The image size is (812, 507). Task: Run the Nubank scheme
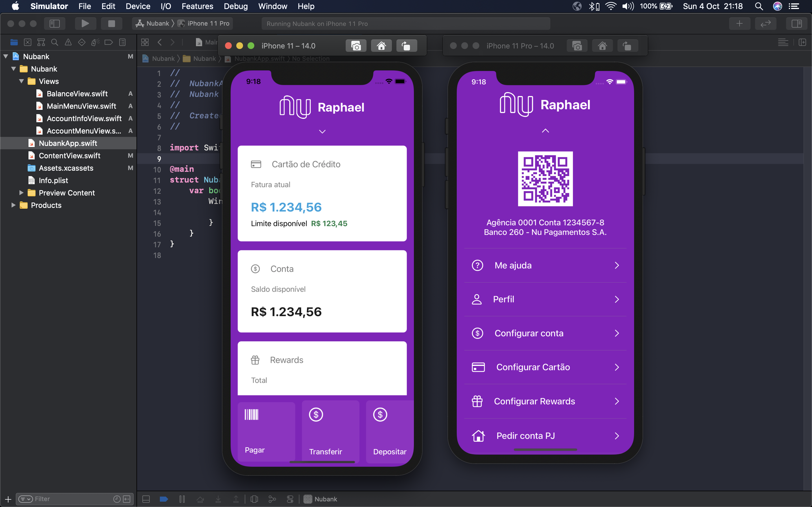(85, 23)
